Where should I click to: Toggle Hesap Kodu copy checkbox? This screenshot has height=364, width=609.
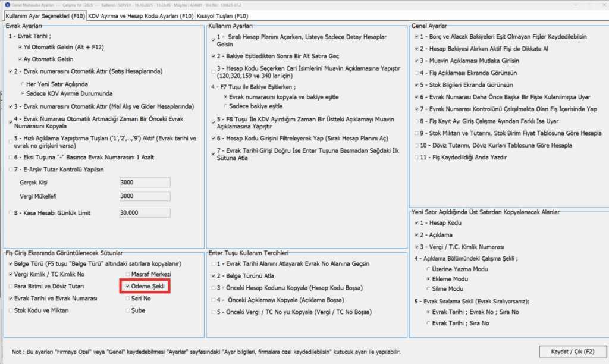(x=416, y=222)
